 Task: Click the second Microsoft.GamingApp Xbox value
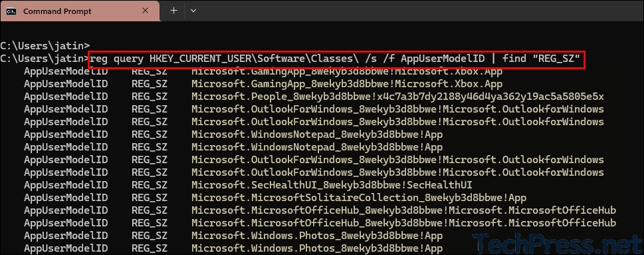tap(347, 84)
